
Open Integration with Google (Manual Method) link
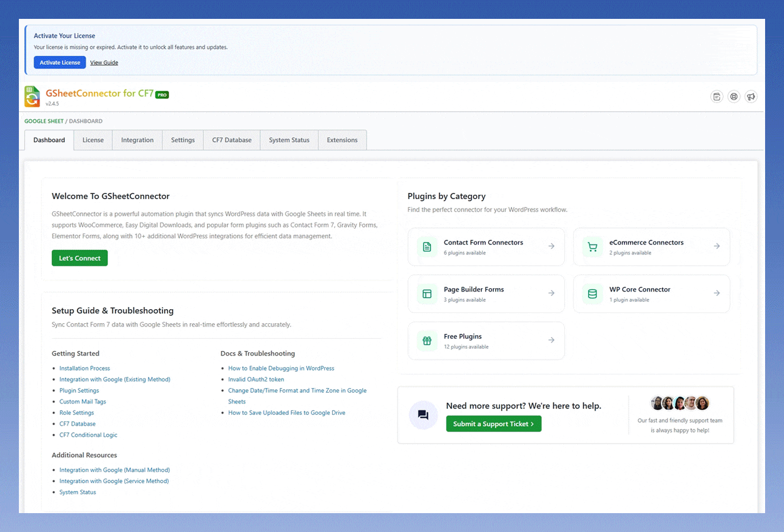click(114, 470)
